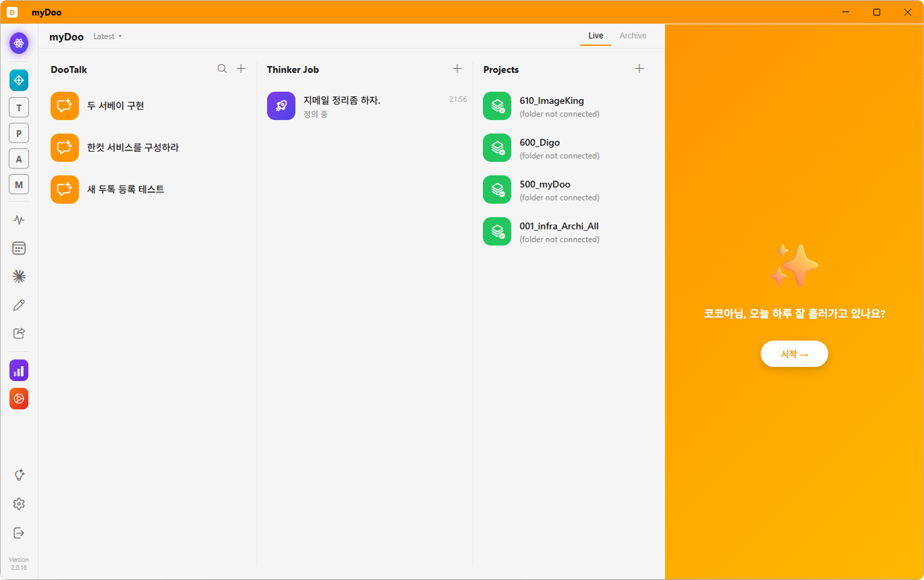Click the purple atom home icon in sidebar
924x580 pixels.
pyautogui.click(x=19, y=43)
